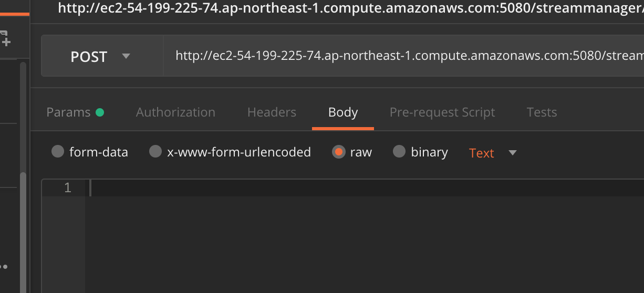Switch to the Tests tab
The height and width of the screenshot is (293, 644).
pyautogui.click(x=542, y=112)
